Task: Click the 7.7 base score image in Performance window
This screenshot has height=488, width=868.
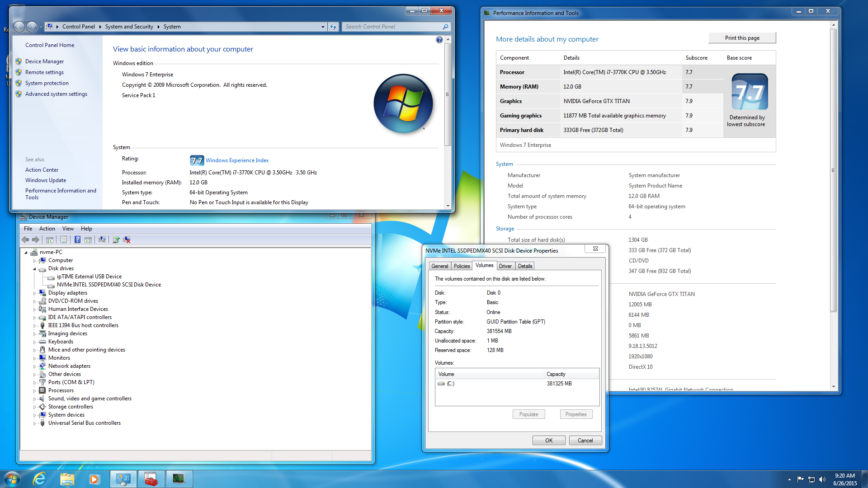Action: pyautogui.click(x=750, y=92)
